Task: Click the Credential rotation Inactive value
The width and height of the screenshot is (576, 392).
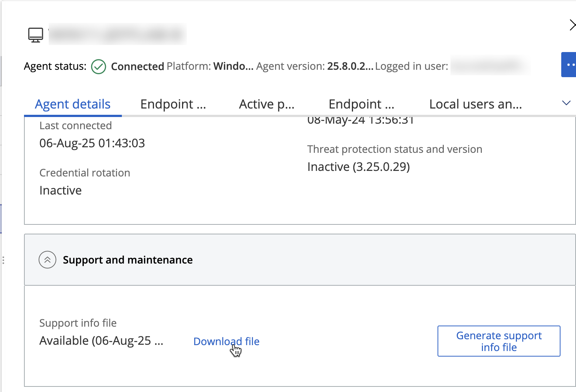Action: point(61,190)
